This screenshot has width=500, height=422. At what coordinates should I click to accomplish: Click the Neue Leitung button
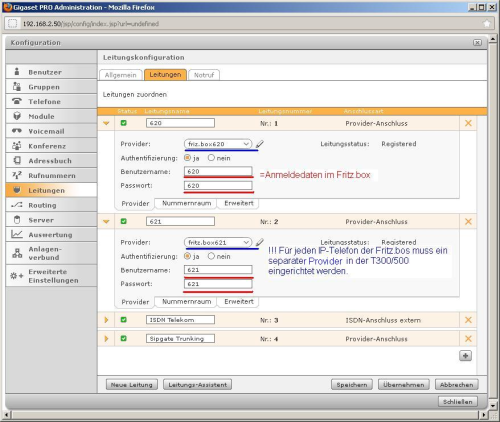(x=132, y=385)
